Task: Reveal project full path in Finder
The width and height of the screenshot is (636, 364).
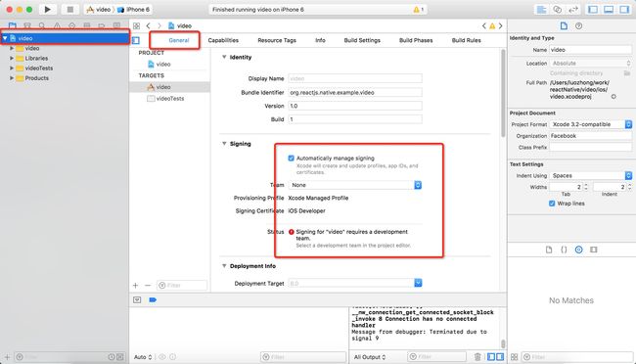Action: (x=613, y=97)
